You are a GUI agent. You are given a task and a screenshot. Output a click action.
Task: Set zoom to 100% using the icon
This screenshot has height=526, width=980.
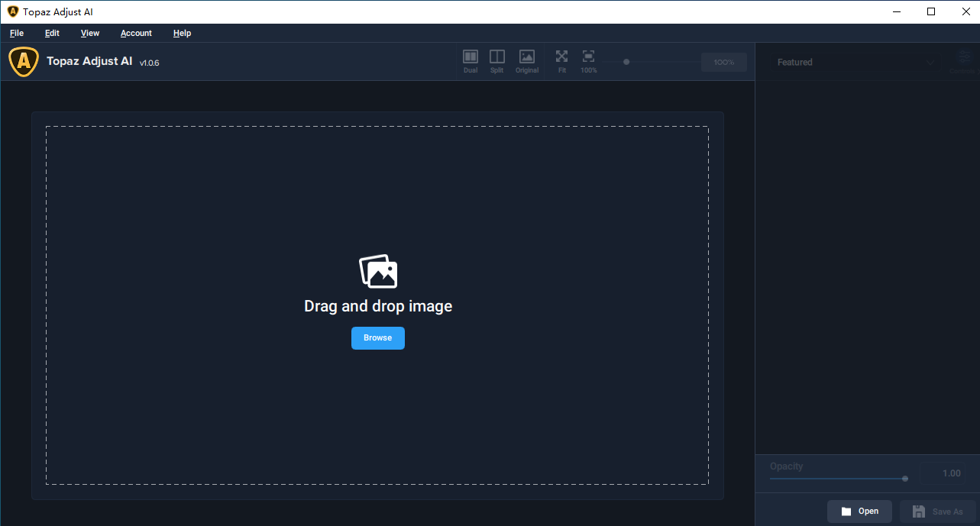pos(588,61)
